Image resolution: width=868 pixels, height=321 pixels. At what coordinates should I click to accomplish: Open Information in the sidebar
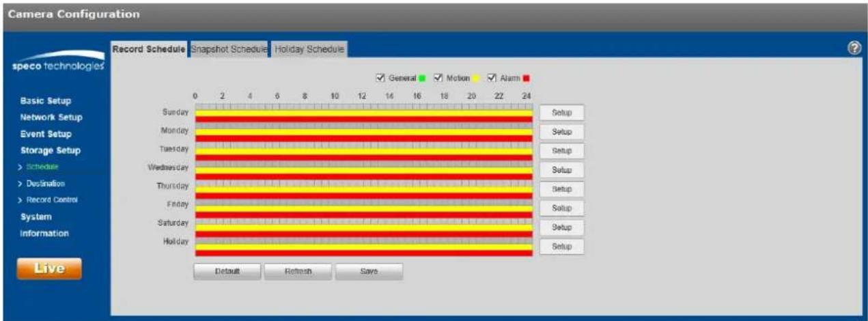tap(44, 233)
